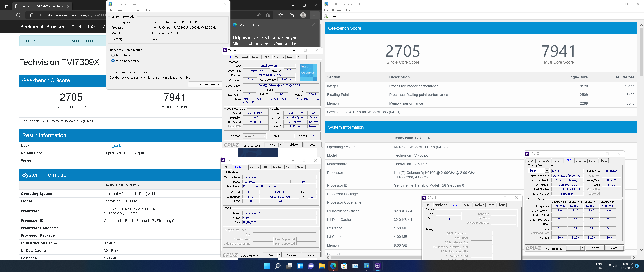Open new tab in Edge
Viewport: 644px width, 272px height.
tap(77, 6)
